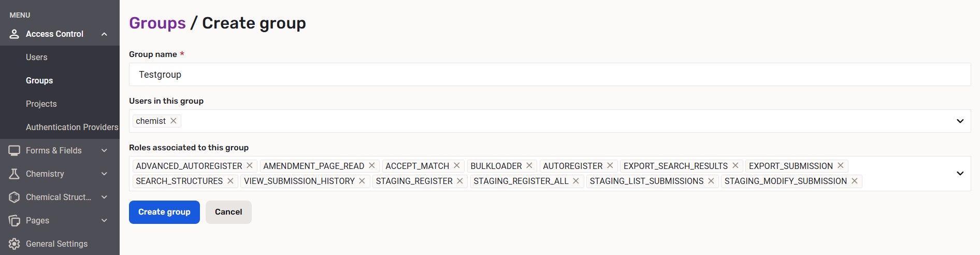Open the roles dropdown arrow
This screenshot has height=255, width=980.
click(960, 173)
